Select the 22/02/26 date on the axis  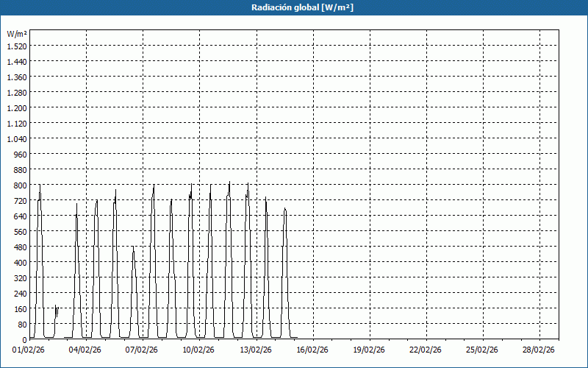pyautogui.click(x=426, y=350)
